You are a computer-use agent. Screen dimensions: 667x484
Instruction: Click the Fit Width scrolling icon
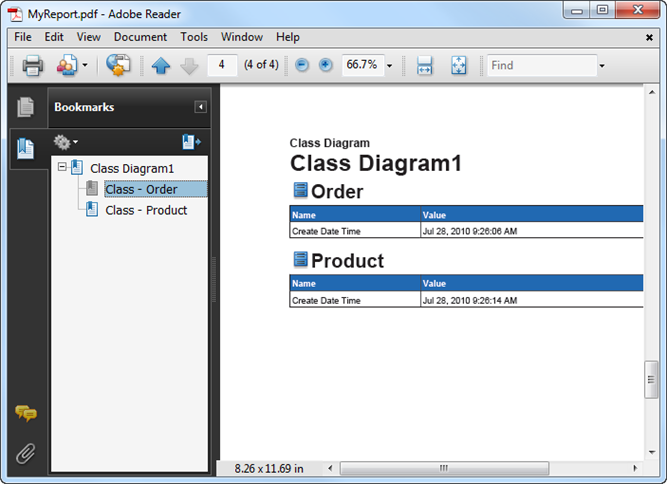click(425, 65)
